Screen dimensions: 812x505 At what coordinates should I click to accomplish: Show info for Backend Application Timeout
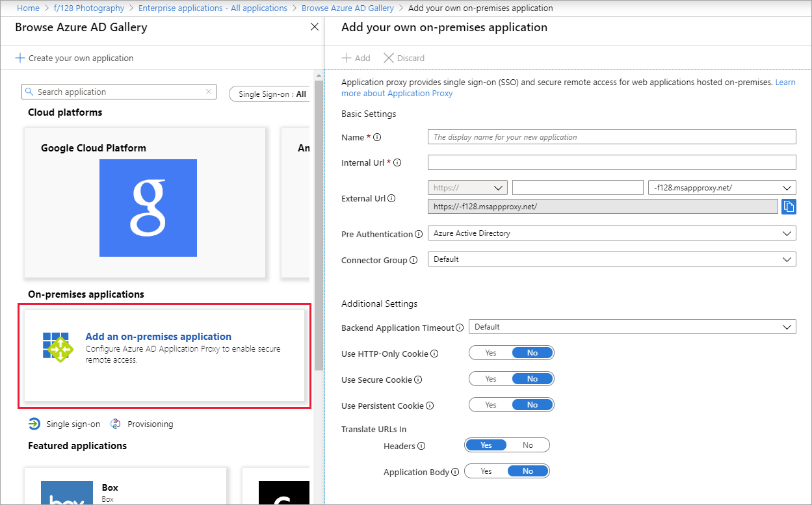[460, 328]
